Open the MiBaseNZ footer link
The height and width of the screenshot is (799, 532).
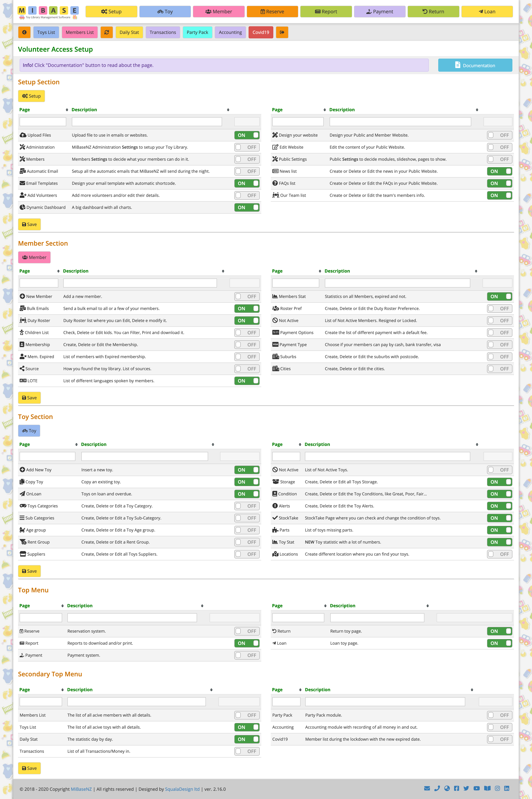[81, 789]
